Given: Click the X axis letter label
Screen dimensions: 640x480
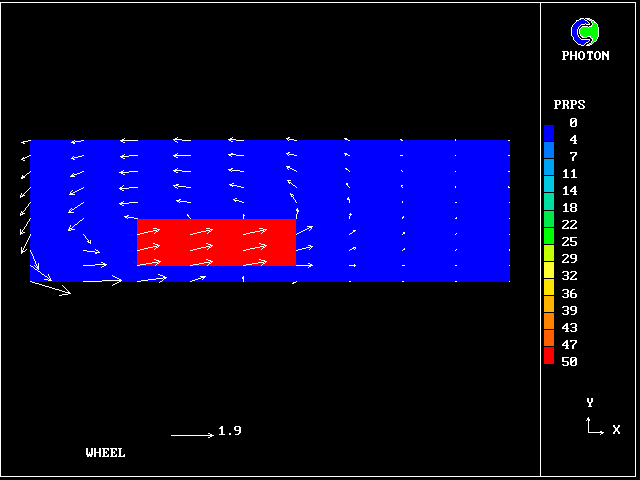Looking at the screenshot, I should coord(616,430).
